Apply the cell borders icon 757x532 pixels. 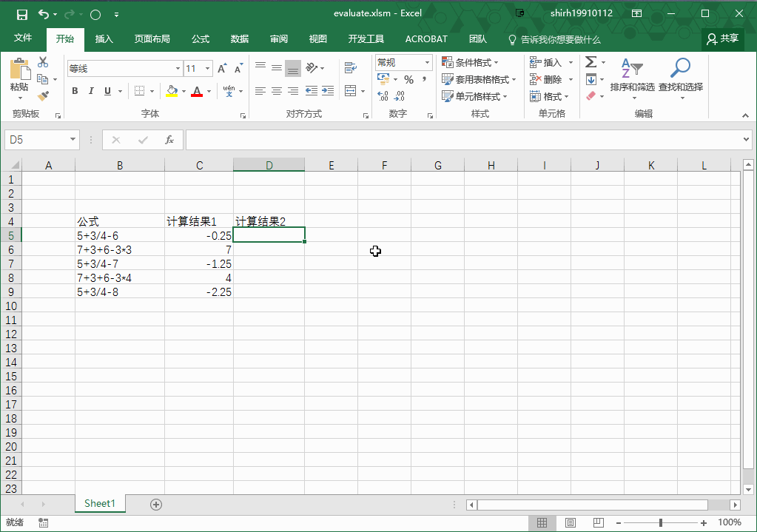point(140,91)
